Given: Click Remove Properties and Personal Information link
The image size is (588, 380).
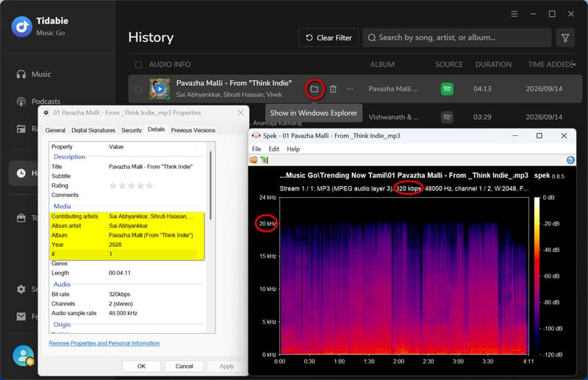Looking at the screenshot, I should tap(104, 343).
